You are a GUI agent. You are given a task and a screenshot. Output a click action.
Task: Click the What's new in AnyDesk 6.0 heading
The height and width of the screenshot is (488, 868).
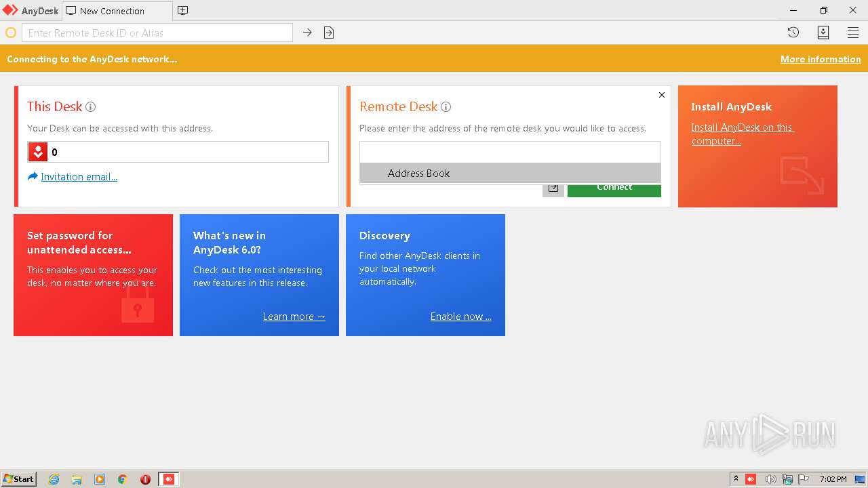point(229,243)
